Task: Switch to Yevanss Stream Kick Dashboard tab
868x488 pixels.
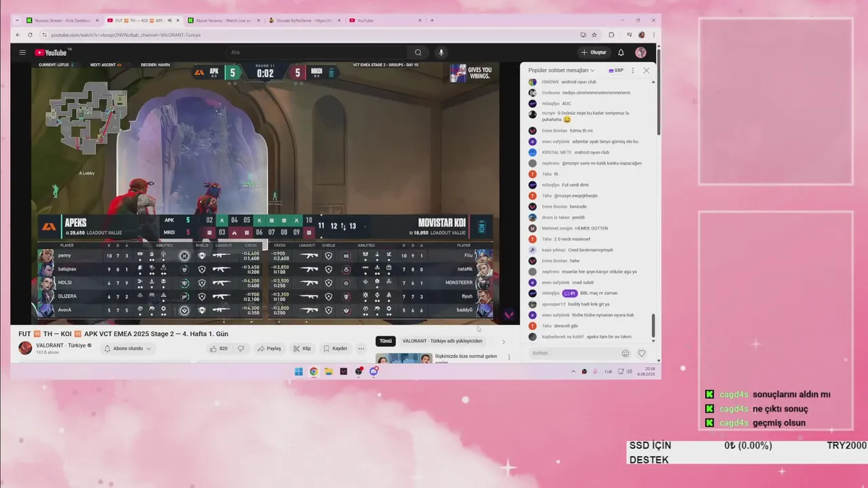Action: pyautogui.click(x=62, y=20)
